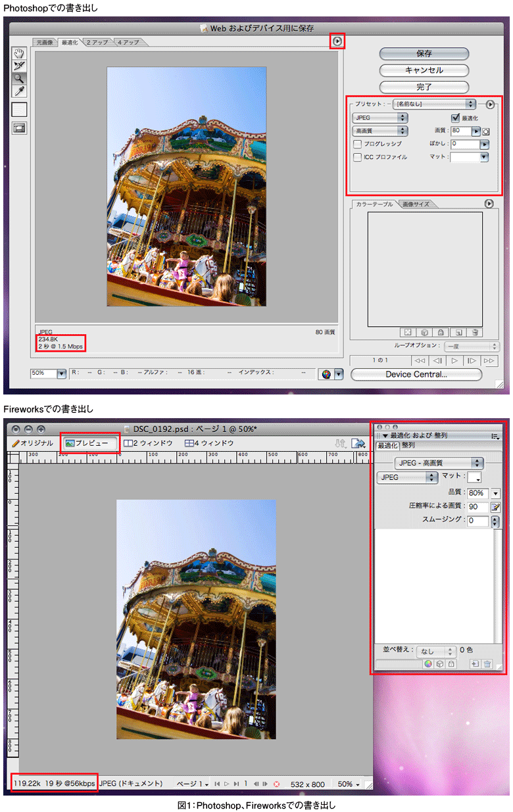Click the trash icon under Photoshop color table
Screen dimensions: 513x812
476,333
